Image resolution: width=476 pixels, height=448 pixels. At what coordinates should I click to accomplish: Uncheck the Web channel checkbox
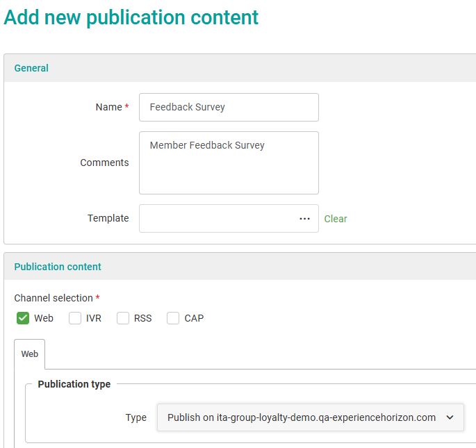[23, 318]
